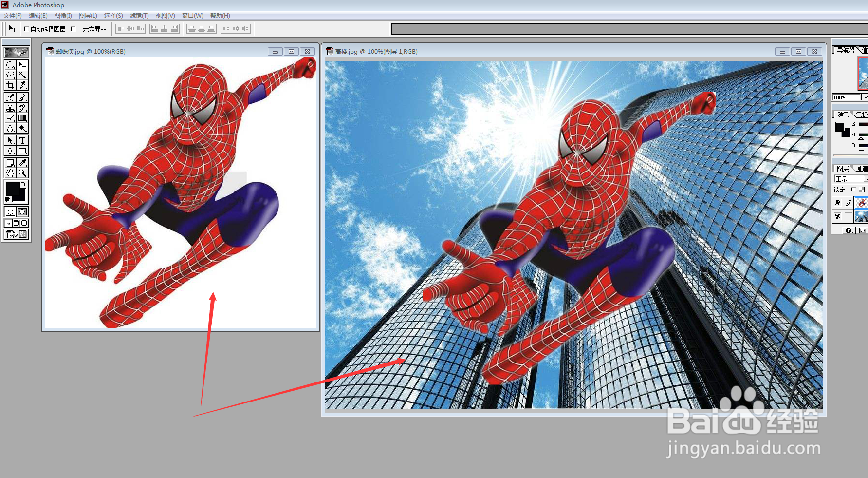Switch to Standard Screen Mode
Image resolution: width=868 pixels, height=478 pixels.
click(8, 223)
